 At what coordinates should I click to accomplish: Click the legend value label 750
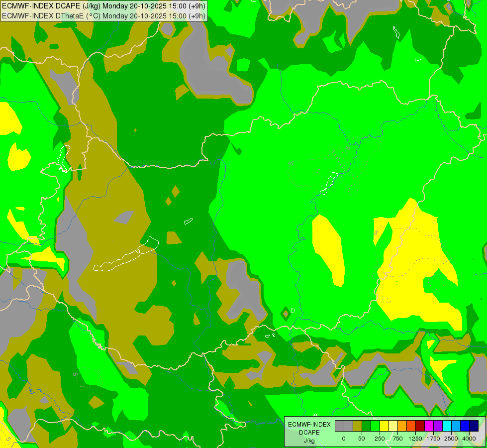tap(397, 439)
